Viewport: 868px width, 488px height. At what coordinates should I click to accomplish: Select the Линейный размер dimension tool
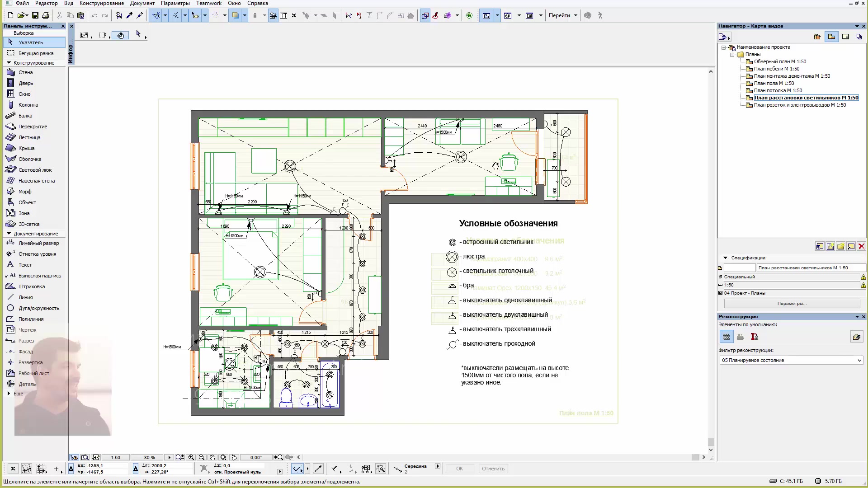point(34,243)
